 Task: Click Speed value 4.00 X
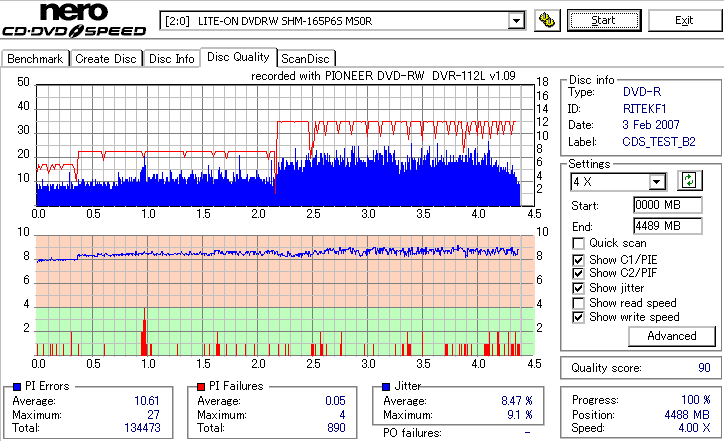coord(694,428)
